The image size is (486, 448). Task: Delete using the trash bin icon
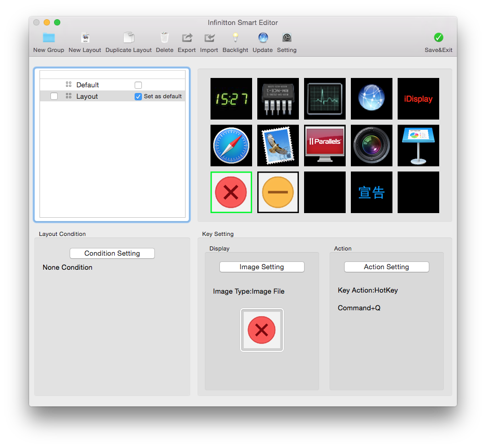[165, 38]
